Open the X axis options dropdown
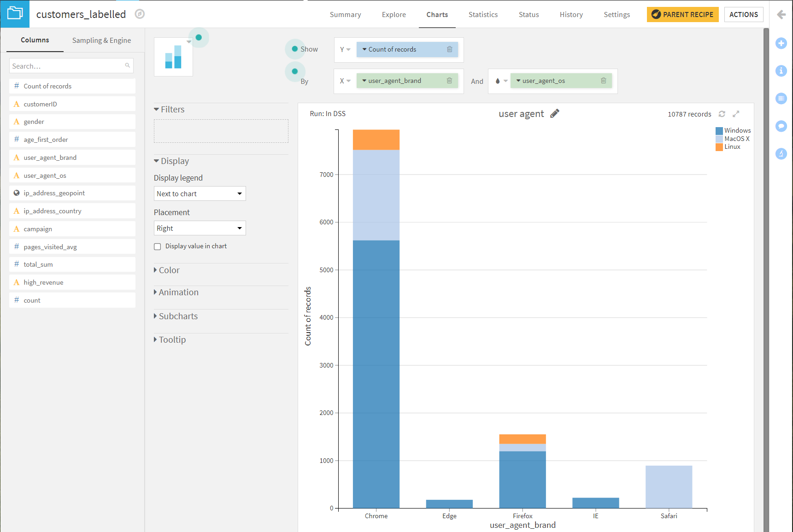793x532 pixels. pos(345,81)
